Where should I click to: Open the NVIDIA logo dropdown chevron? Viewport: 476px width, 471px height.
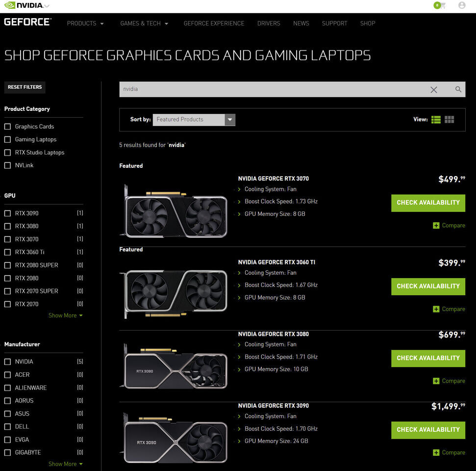[47, 6]
